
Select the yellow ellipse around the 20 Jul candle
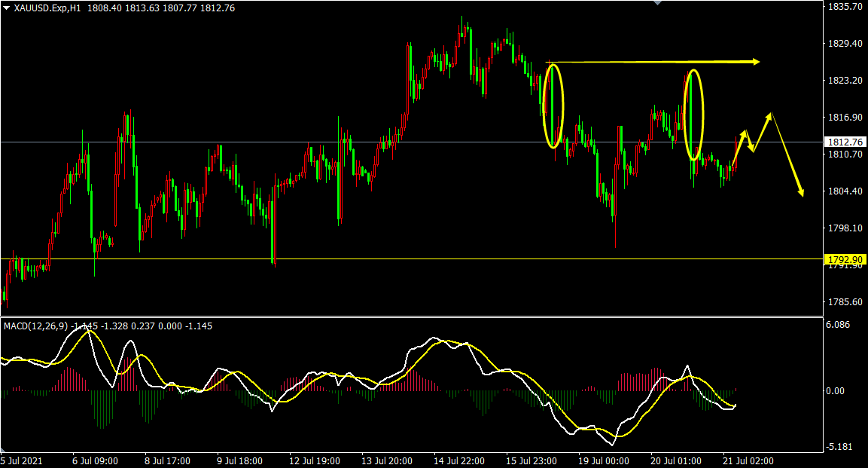693,115
